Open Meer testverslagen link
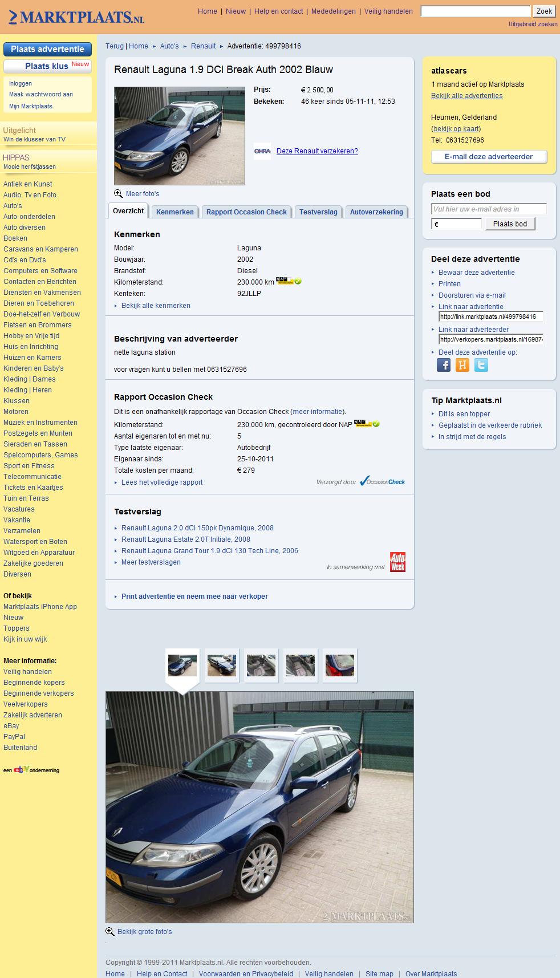Image resolution: width=560 pixels, height=978 pixels. coord(151,562)
